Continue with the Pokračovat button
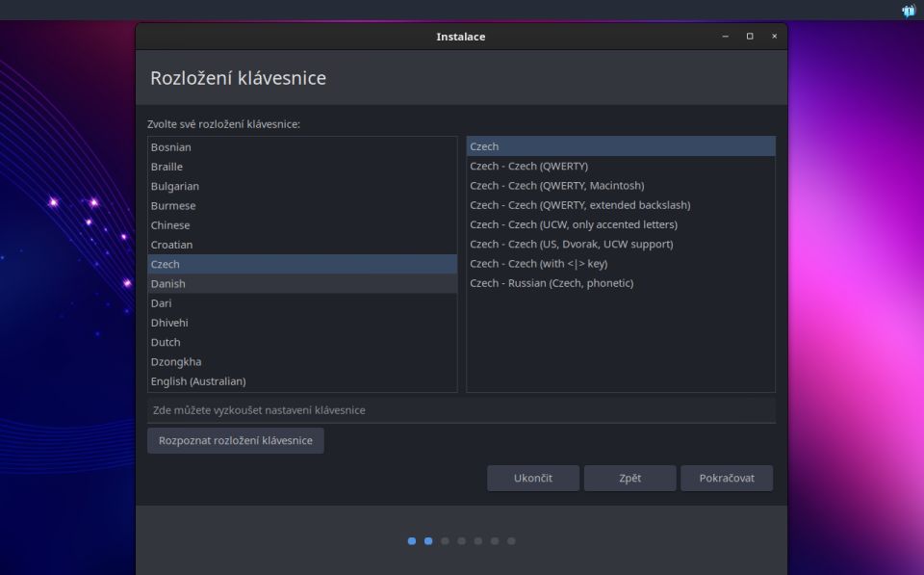The image size is (924, 575). pos(727,479)
